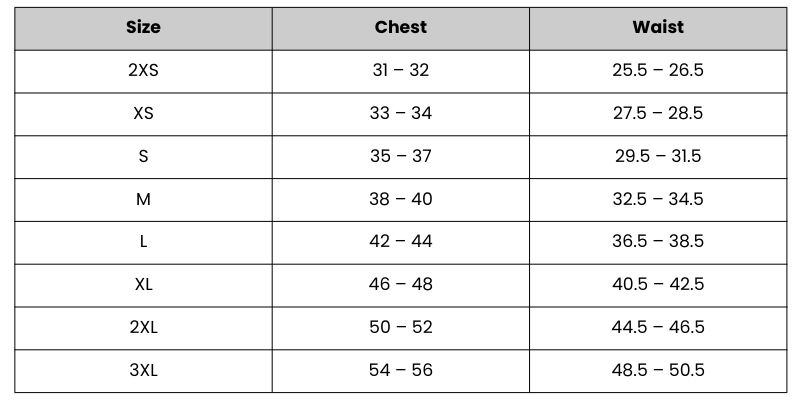Click chest value 31 – 32
800x400 pixels.
coord(400,71)
